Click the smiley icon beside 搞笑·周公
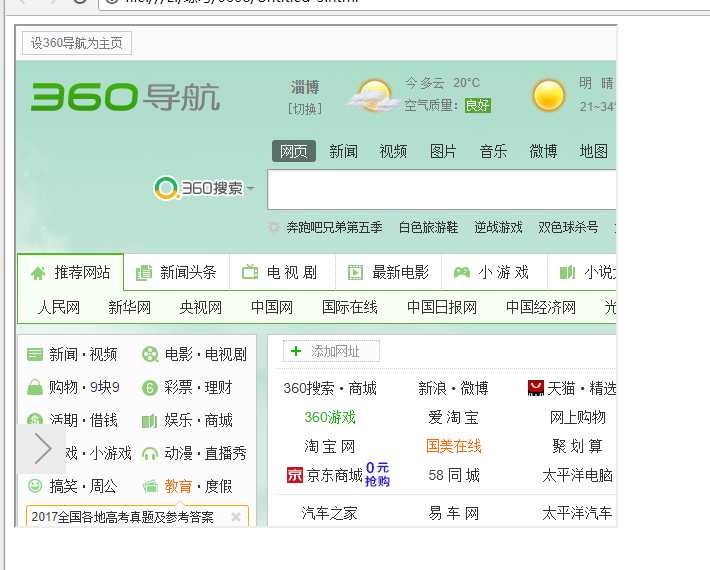Screen dimensions: 710x570 click(35, 486)
